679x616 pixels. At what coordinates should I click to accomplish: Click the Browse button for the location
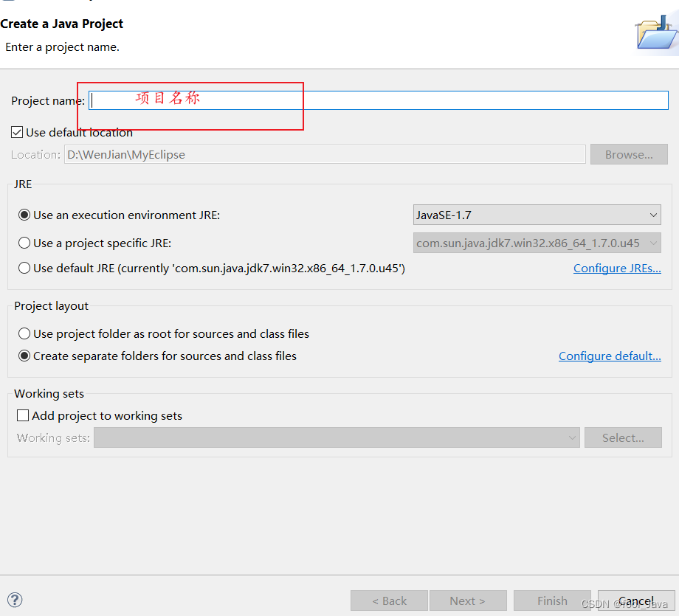[629, 154]
